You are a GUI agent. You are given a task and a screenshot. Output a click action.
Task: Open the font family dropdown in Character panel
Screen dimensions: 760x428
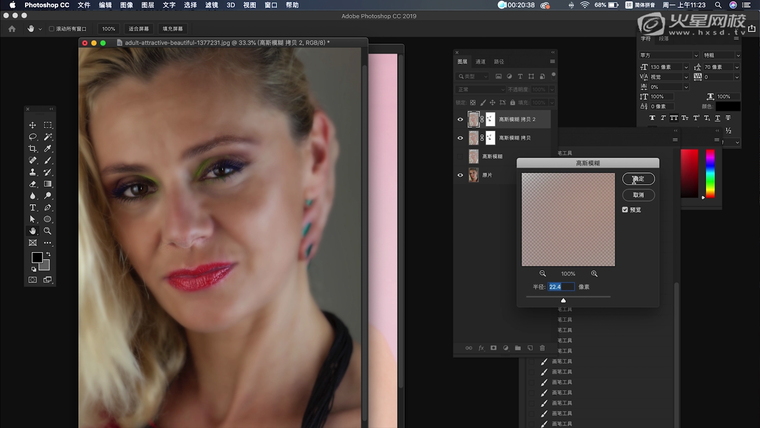668,55
